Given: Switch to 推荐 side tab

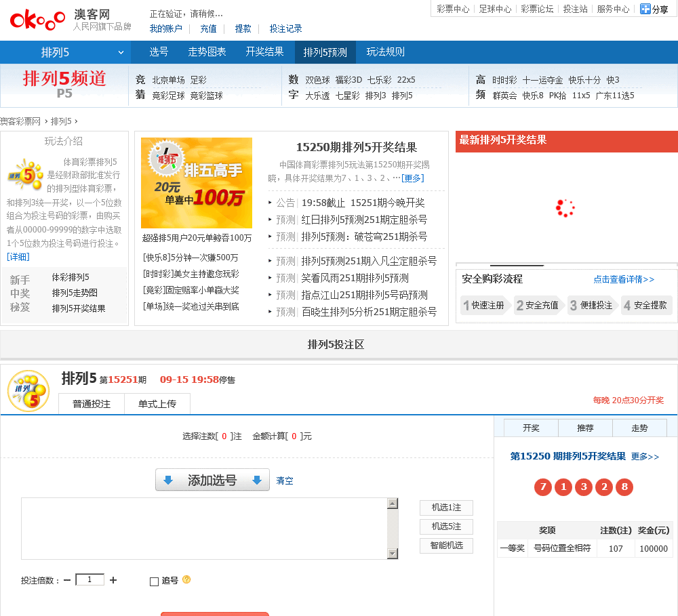Looking at the screenshot, I should [x=586, y=428].
